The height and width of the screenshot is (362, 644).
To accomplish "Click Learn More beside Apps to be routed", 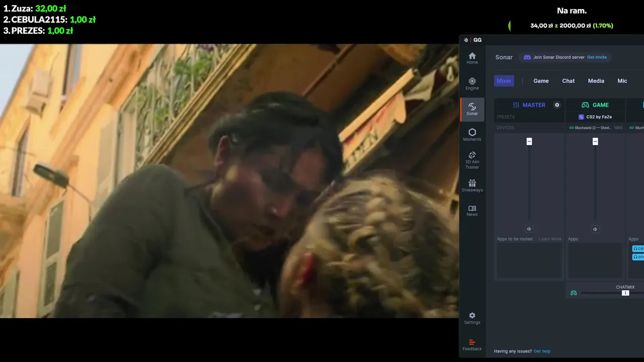I will pos(550,239).
